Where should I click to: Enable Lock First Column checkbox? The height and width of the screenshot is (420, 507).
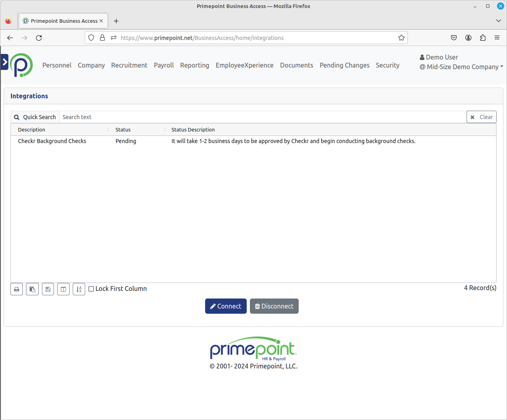(91, 289)
